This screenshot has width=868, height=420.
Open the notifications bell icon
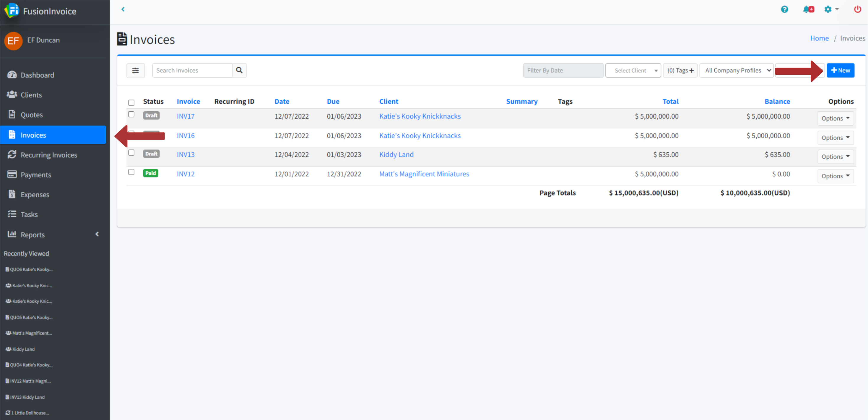pos(807,9)
